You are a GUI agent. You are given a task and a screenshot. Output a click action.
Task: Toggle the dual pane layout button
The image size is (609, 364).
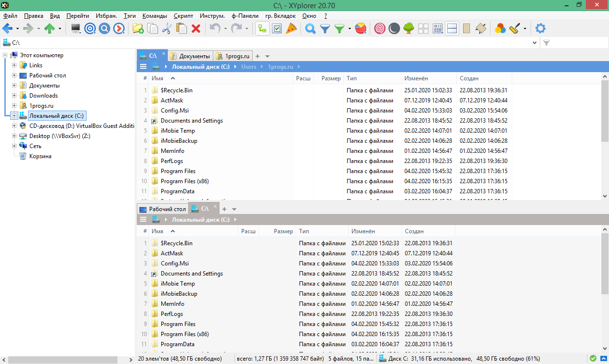coord(452,29)
